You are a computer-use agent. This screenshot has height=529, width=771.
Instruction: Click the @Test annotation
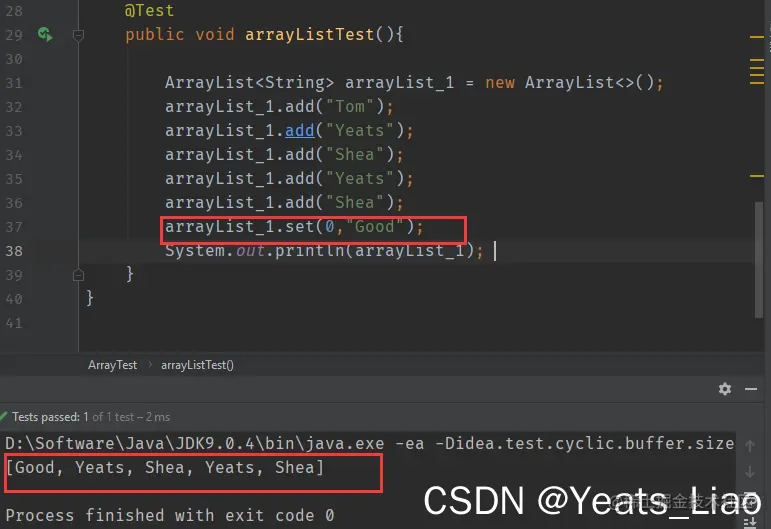[149, 10]
